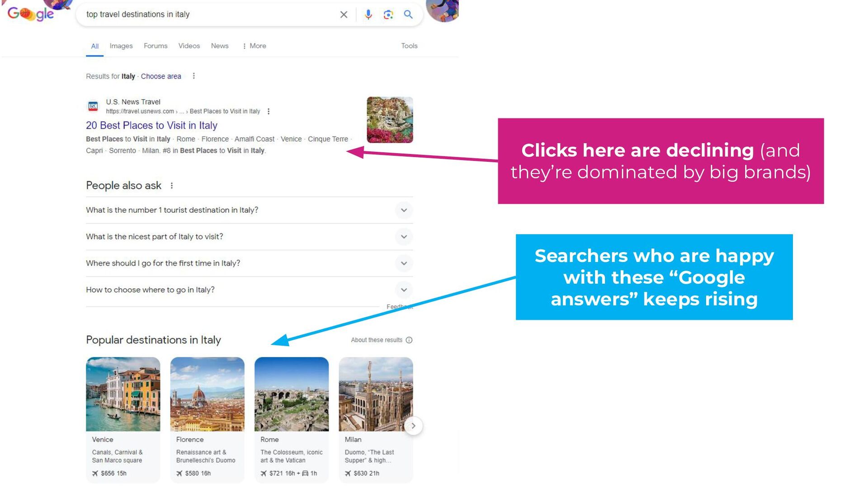
Task: Select the All results tab
Action: click(94, 46)
